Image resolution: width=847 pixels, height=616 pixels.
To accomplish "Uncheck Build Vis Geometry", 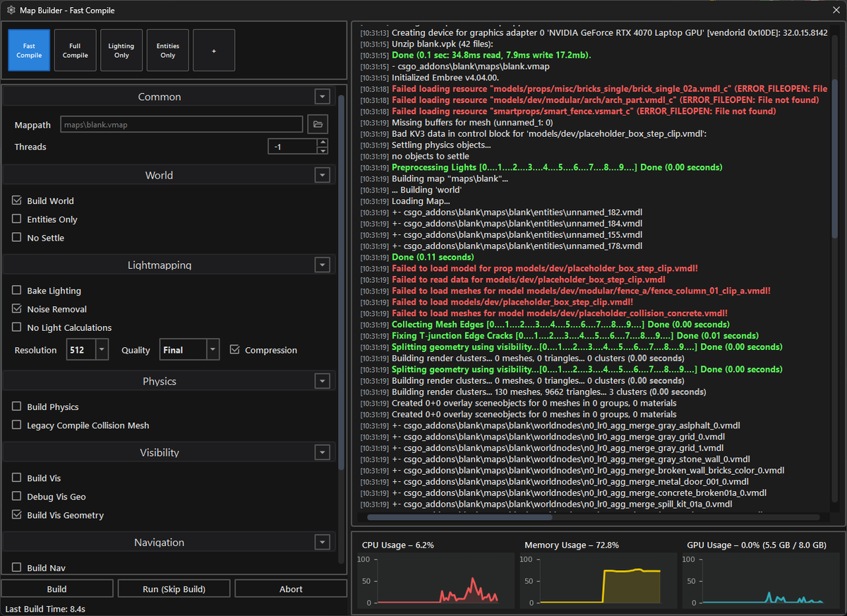I will [x=17, y=515].
